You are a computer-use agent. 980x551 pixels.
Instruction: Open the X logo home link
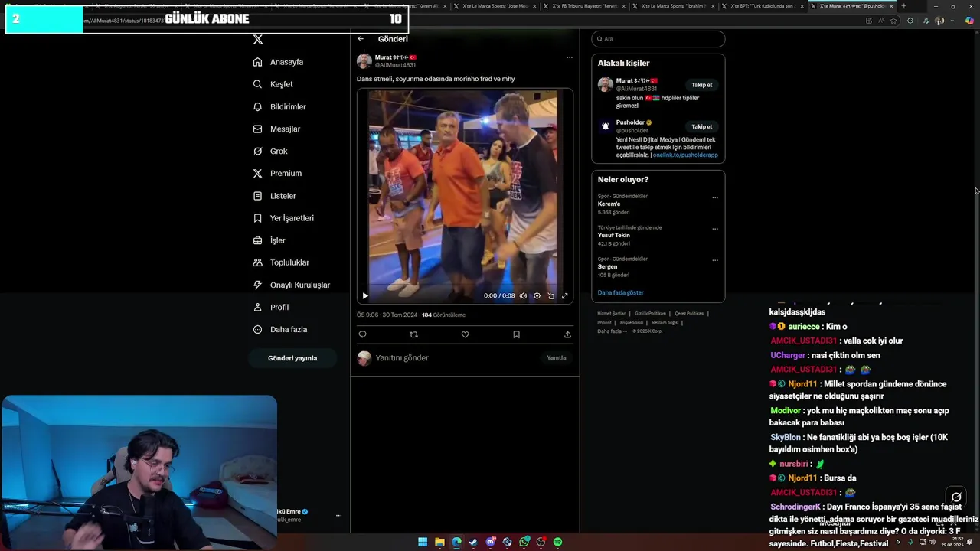pos(258,39)
